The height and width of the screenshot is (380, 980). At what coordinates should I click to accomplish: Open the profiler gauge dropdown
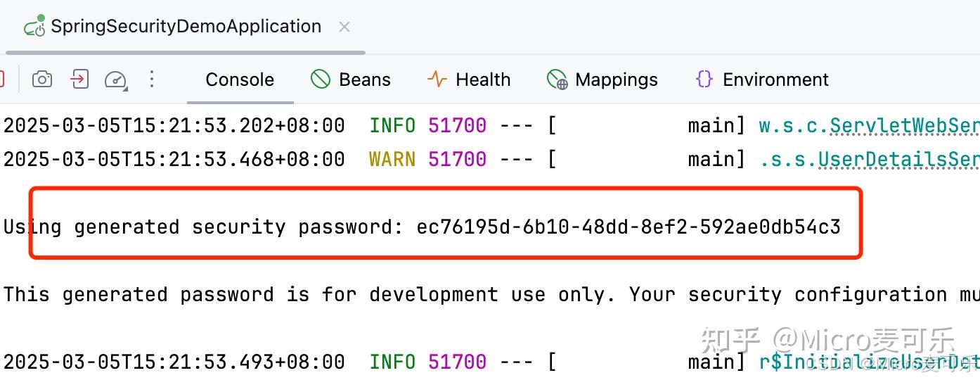coord(115,80)
